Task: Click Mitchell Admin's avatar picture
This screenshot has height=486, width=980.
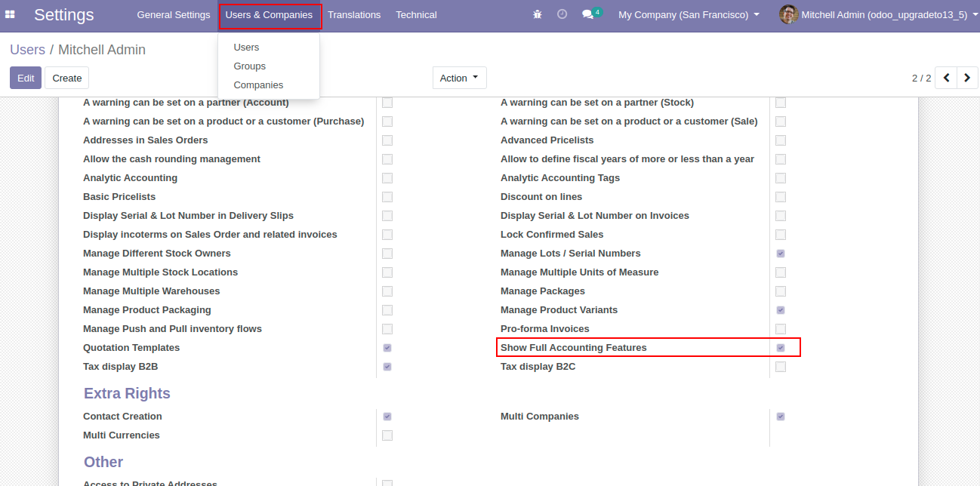Action: point(788,14)
